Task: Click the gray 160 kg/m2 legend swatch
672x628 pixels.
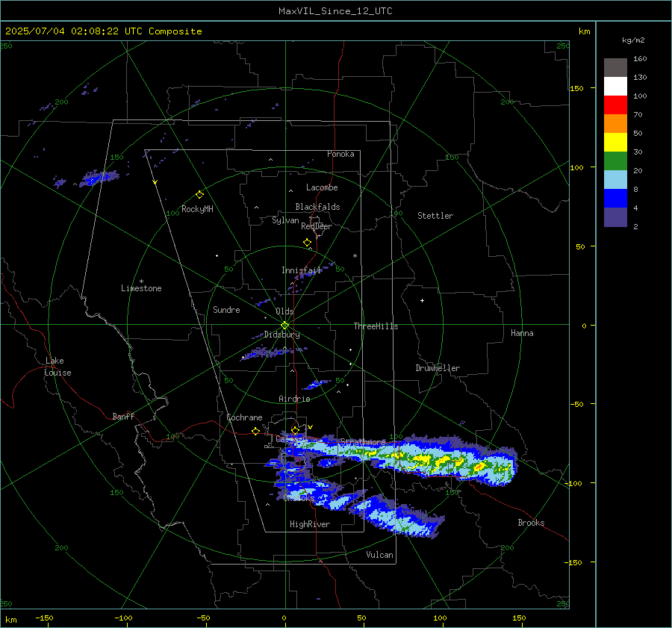Action: (615, 68)
